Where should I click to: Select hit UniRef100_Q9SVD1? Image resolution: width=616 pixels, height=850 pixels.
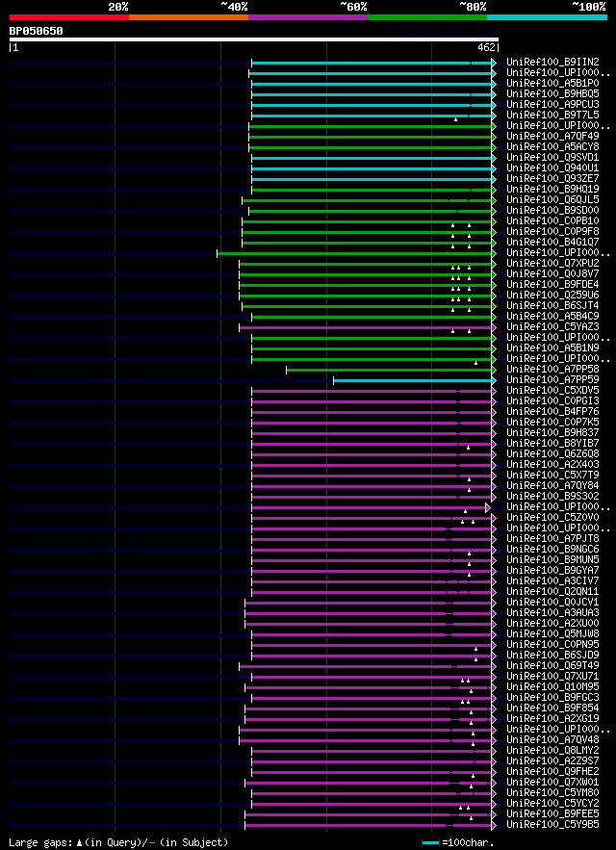pos(552,157)
